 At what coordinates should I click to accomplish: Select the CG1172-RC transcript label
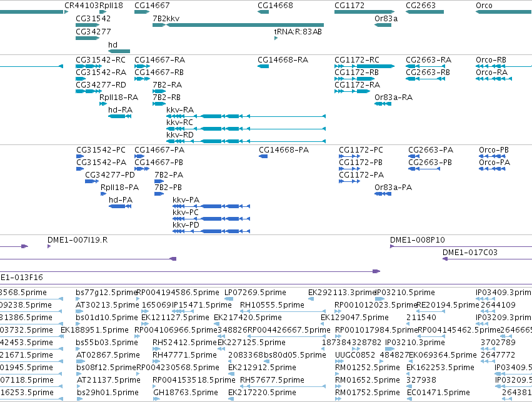(357, 60)
